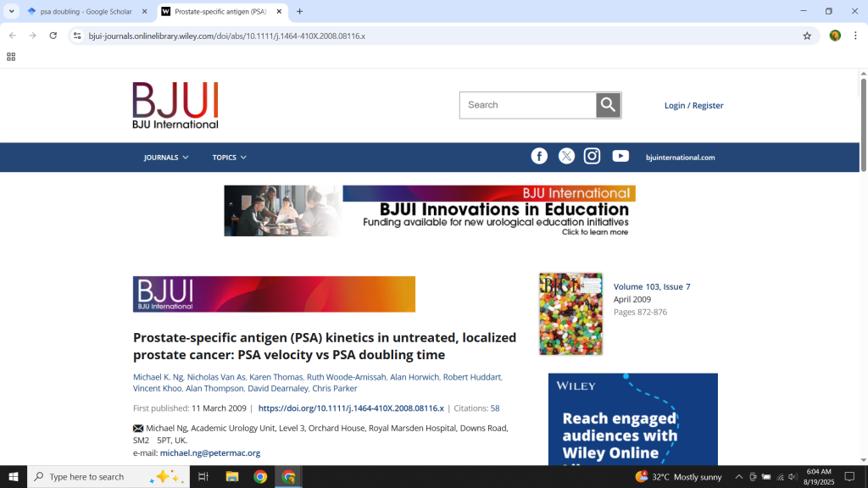Click the magnifier search button

[608, 105]
